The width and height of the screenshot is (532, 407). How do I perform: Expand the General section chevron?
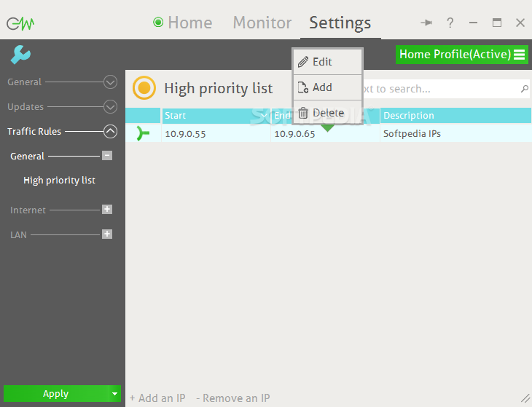click(x=110, y=82)
